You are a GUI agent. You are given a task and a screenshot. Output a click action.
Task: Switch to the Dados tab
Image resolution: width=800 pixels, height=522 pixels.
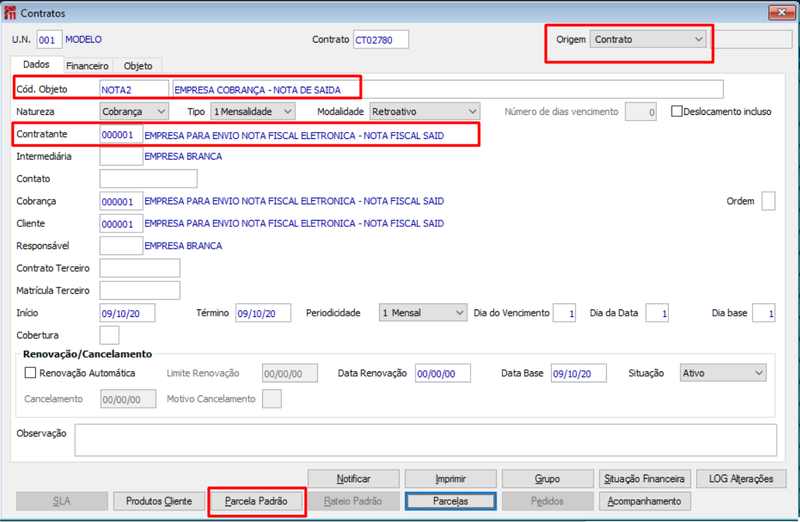pyautogui.click(x=36, y=64)
